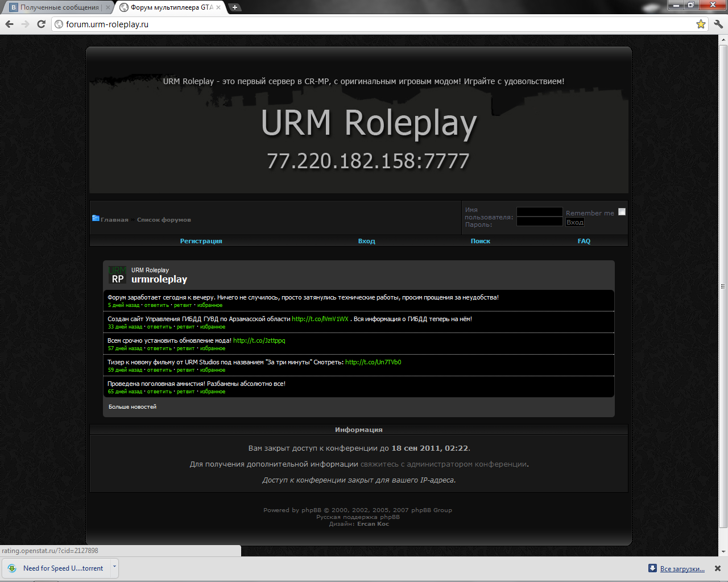
Task: Click 'избранное' under the 57 дней tweet
Action: pyautogui.click(x=213, y=348)
